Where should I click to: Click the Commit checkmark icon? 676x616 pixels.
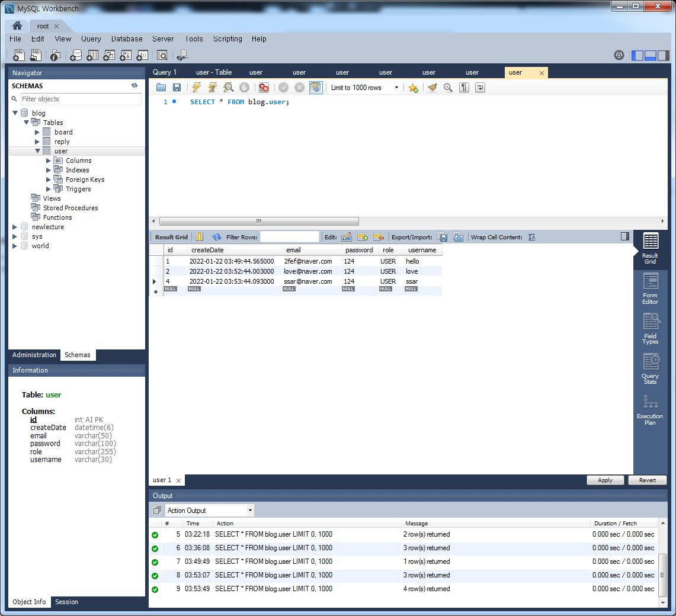283,88
